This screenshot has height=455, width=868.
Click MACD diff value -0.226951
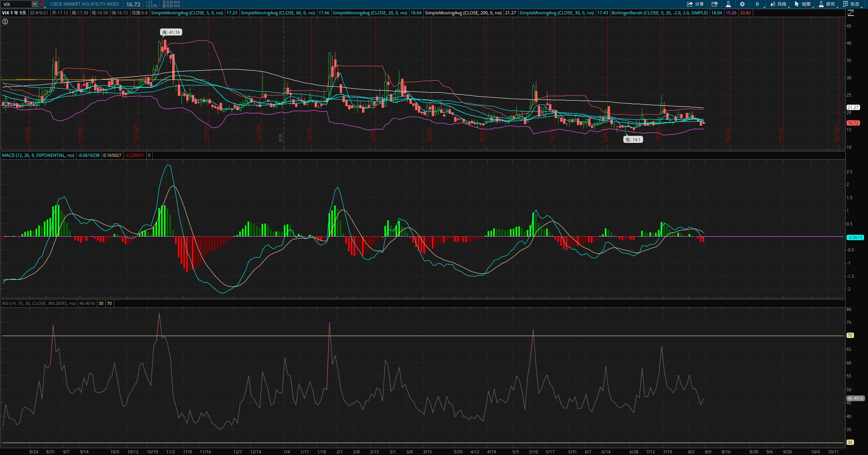coord(135,155)
